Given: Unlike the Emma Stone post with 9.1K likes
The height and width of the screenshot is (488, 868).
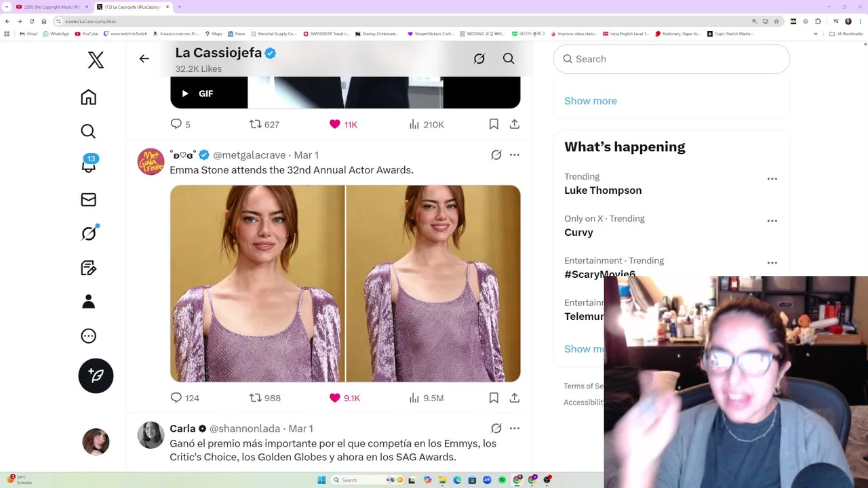Looking at the screenshot, I should tap(344, 398).
